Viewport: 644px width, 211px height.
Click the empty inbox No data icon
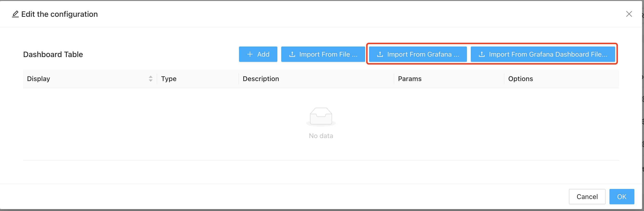[321, 116]
